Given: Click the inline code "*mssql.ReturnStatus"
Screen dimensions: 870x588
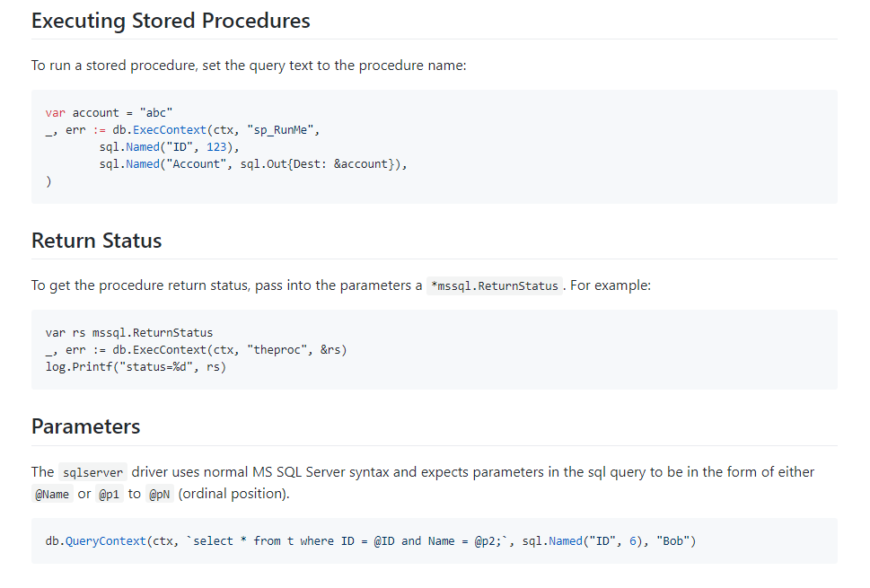Looking at the screenshot, I should click(494, 286).
